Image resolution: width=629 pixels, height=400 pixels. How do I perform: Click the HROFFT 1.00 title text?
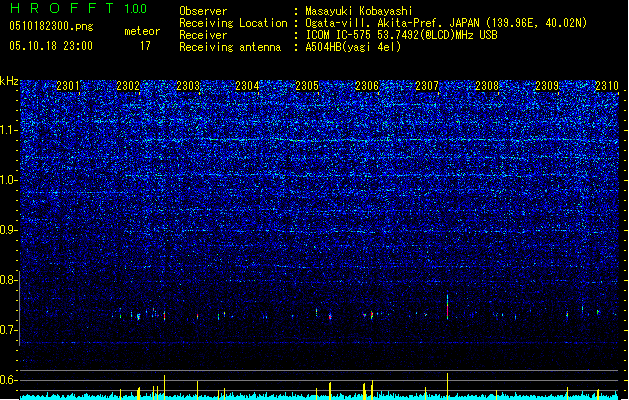click(x=78, y=8)
